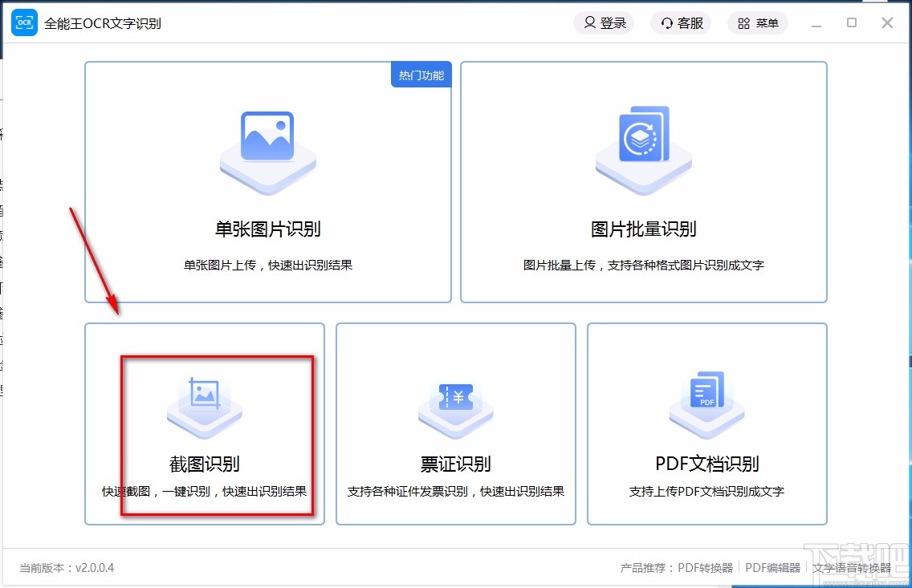Click the 菜单 grid icon
Viewport: 912px width, 588px height.
[743, 22]
